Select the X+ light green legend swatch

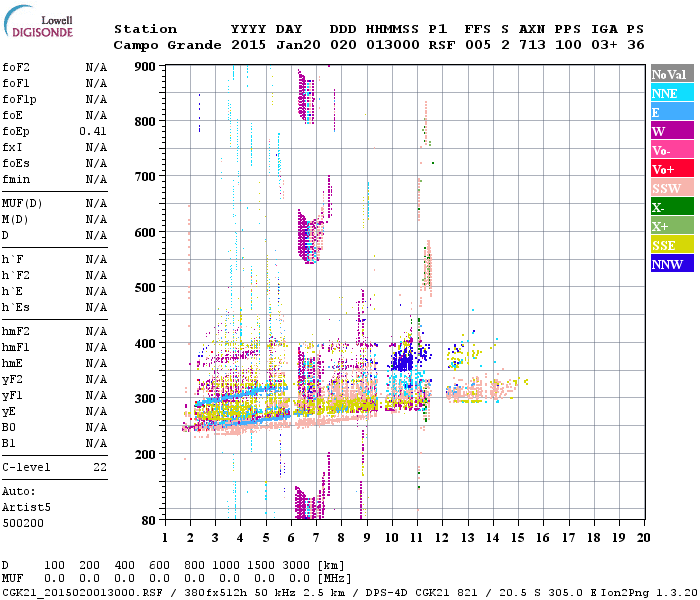[672, 226]
